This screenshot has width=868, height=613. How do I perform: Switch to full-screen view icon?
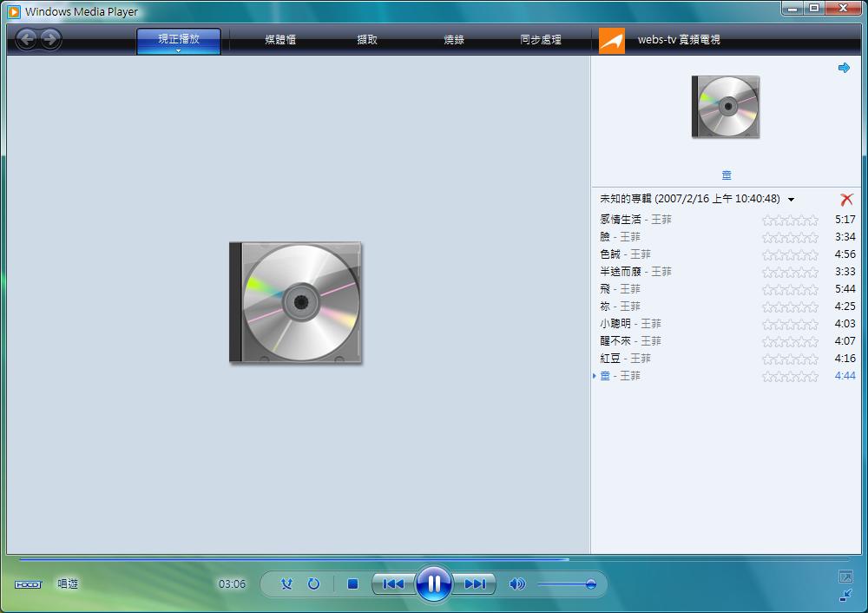point(845,577)
